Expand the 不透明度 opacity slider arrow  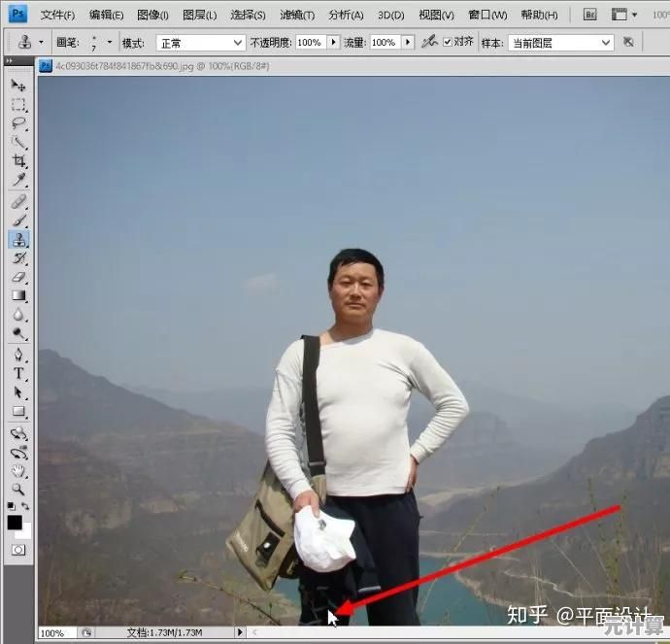(333, 43)
